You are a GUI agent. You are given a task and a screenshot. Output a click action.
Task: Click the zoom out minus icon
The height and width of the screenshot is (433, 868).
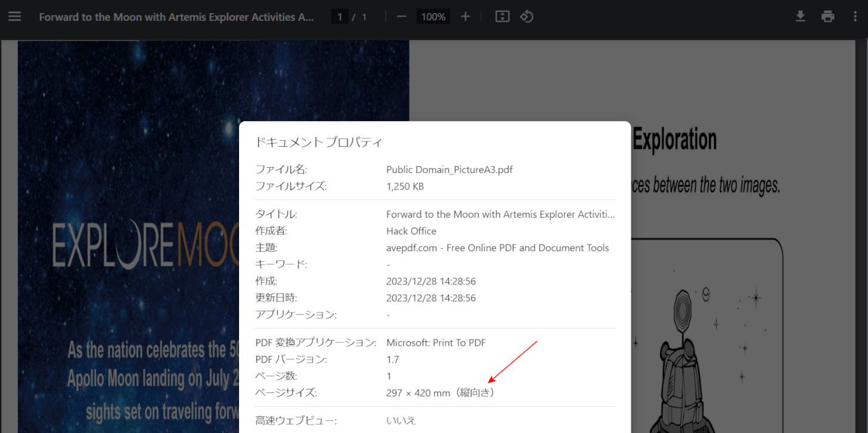click(401, 17)
